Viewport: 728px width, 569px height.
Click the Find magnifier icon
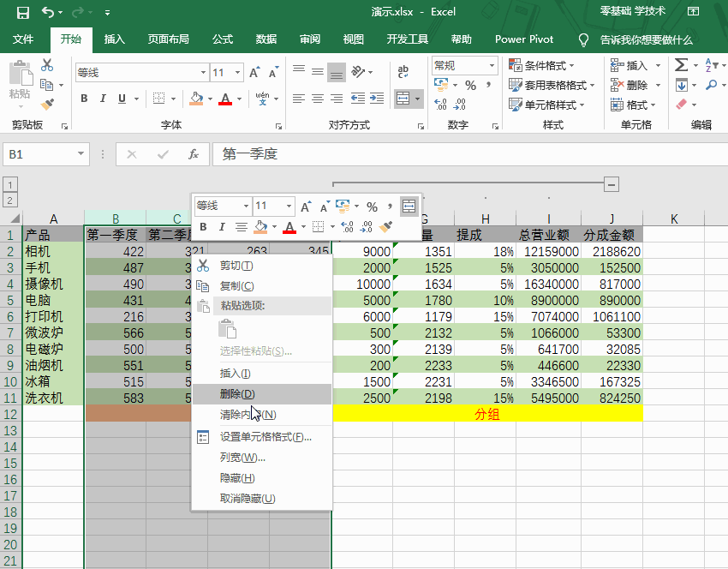[x=711, y=85]
